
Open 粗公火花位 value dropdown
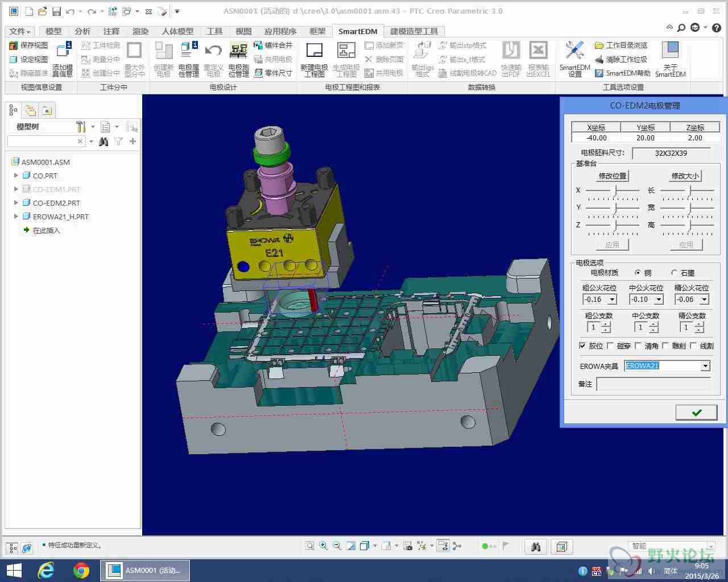[x=613, y=300]
